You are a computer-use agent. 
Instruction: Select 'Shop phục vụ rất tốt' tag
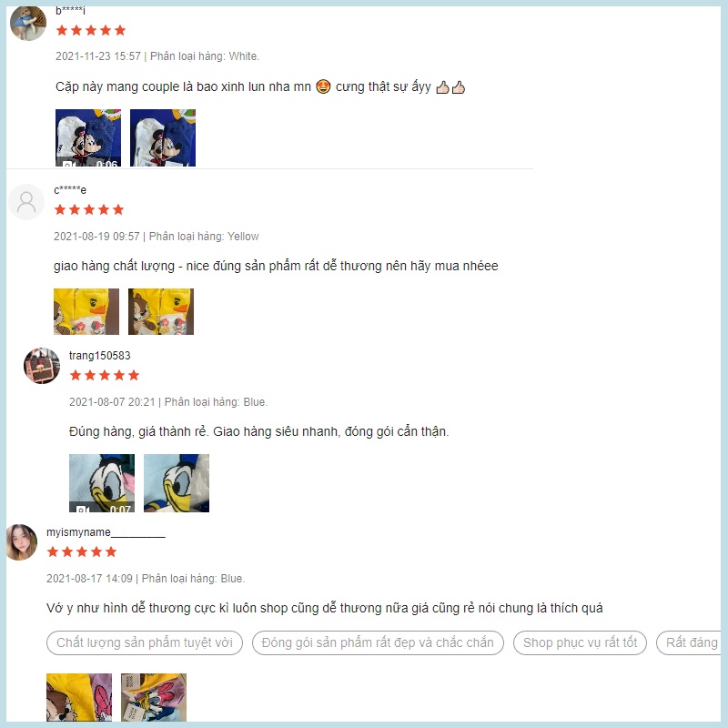[580, 643]
